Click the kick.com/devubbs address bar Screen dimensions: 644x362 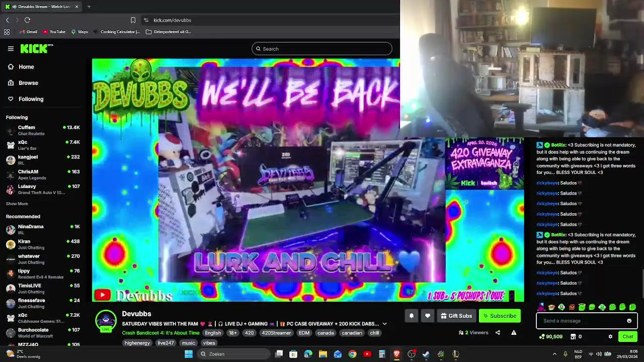[x=172, y=20]
